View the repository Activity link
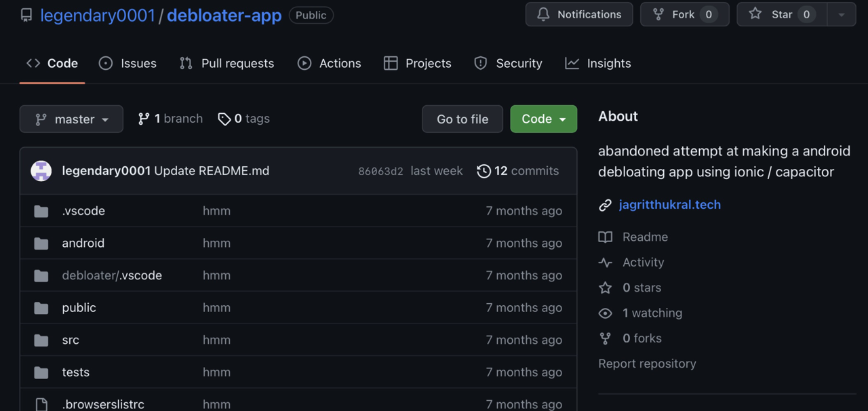This screenshot has height=411, width=868. (643, 262)
